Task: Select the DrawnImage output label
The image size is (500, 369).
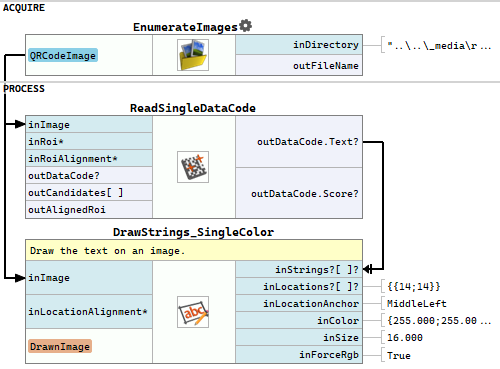Action: point(60,346)
